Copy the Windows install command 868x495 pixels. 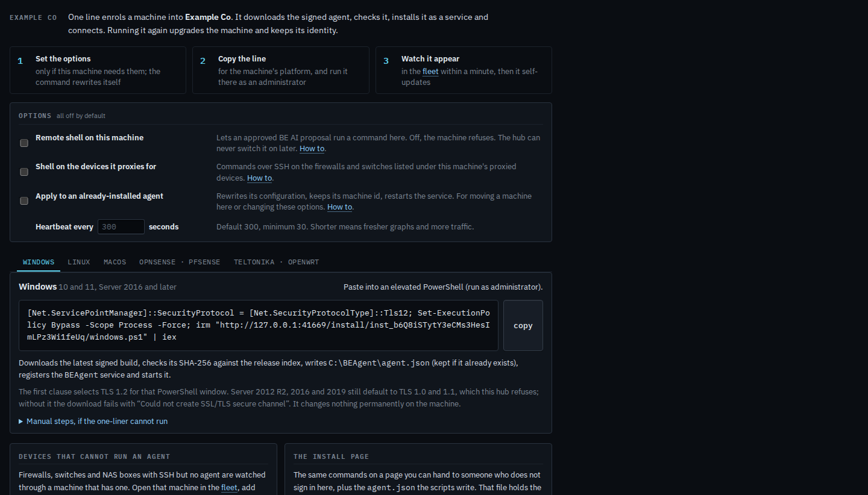523,325
